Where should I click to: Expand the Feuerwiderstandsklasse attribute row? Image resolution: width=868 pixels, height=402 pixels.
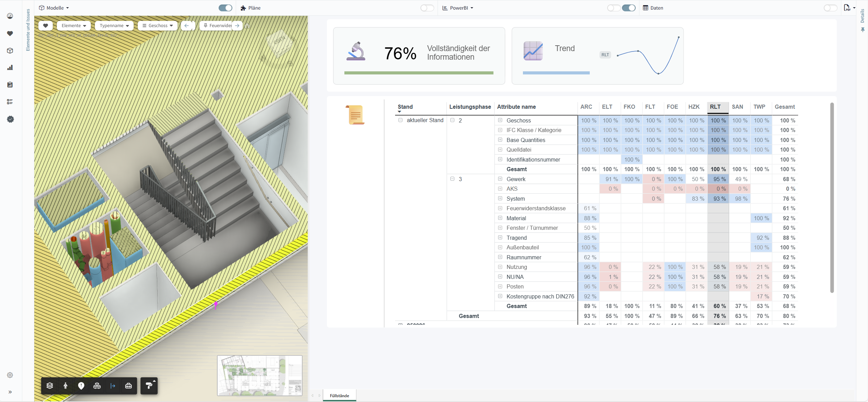pyautogui.click(x=500, y=208)
